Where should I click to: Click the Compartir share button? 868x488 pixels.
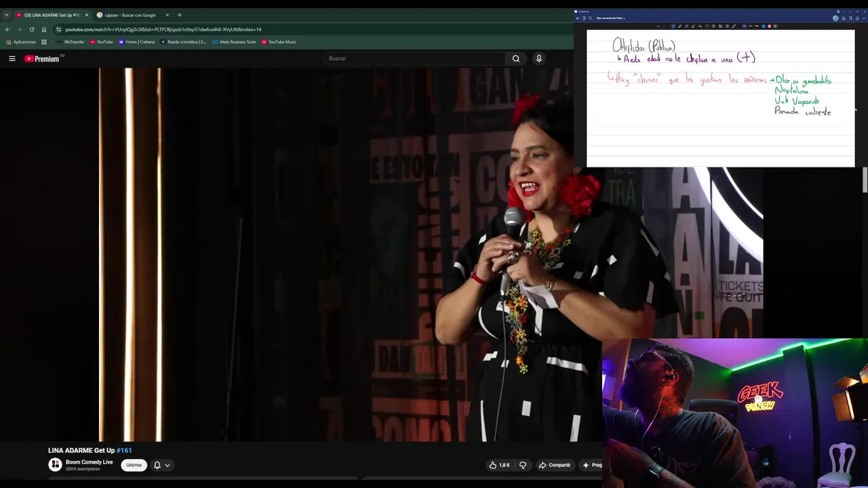(555, 465)
